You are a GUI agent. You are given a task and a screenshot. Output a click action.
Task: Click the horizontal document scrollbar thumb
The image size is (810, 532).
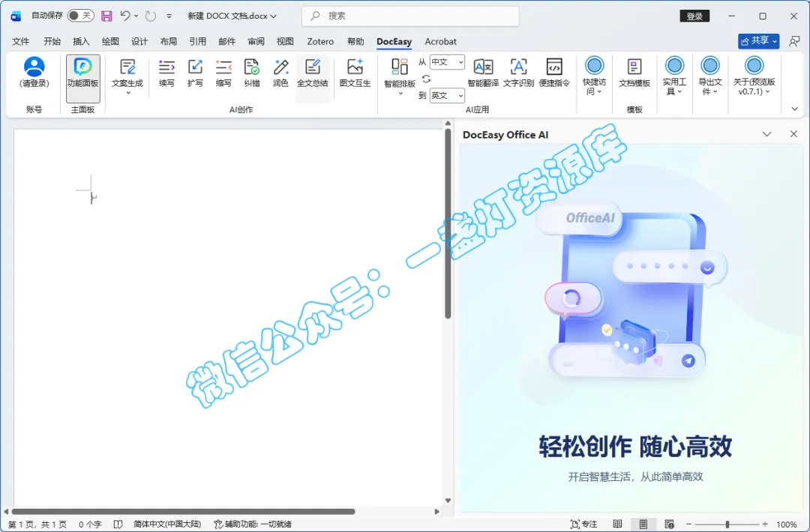pyautogui.click(x=184, y=511)
